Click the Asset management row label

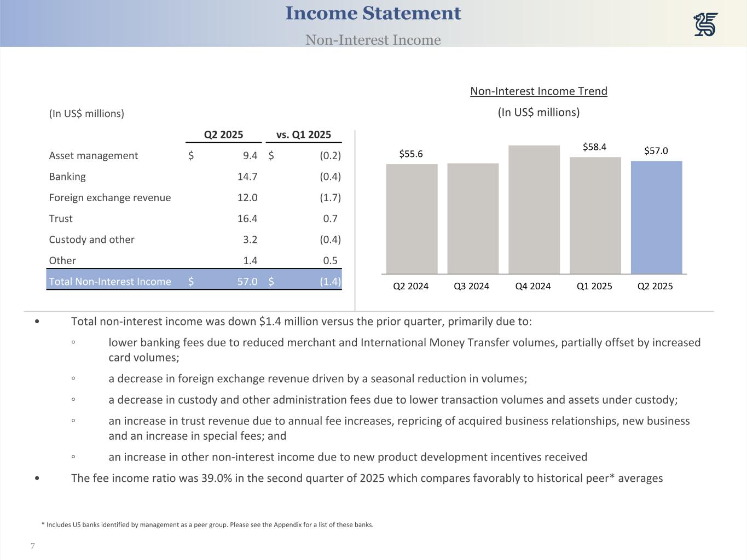94,155
